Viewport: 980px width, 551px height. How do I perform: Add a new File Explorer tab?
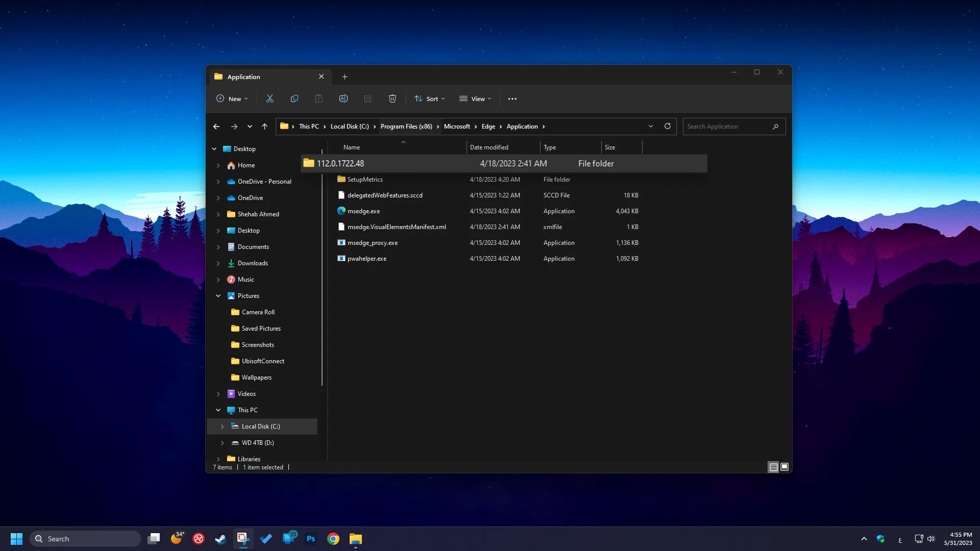tap(345, 77)
